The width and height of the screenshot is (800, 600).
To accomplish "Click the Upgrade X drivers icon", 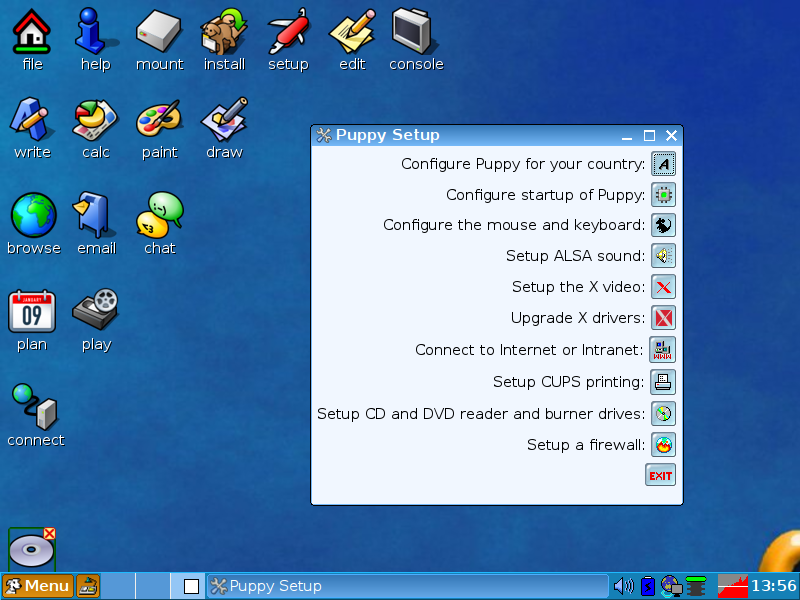I will [661, 318].
